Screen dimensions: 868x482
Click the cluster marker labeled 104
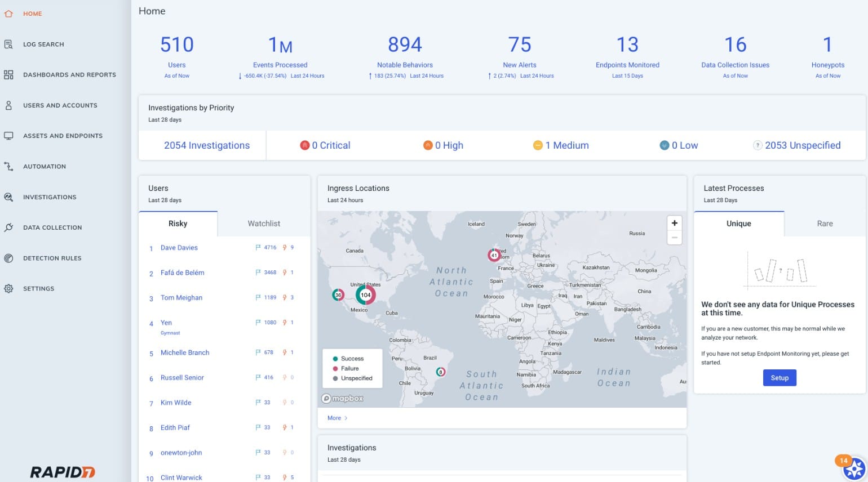click(366, 294)
